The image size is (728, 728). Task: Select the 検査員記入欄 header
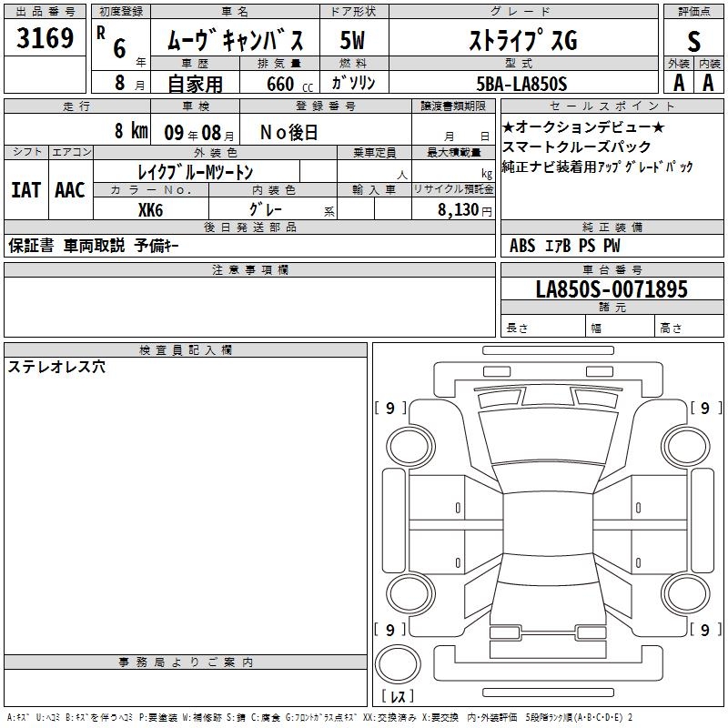coord(186,350)
